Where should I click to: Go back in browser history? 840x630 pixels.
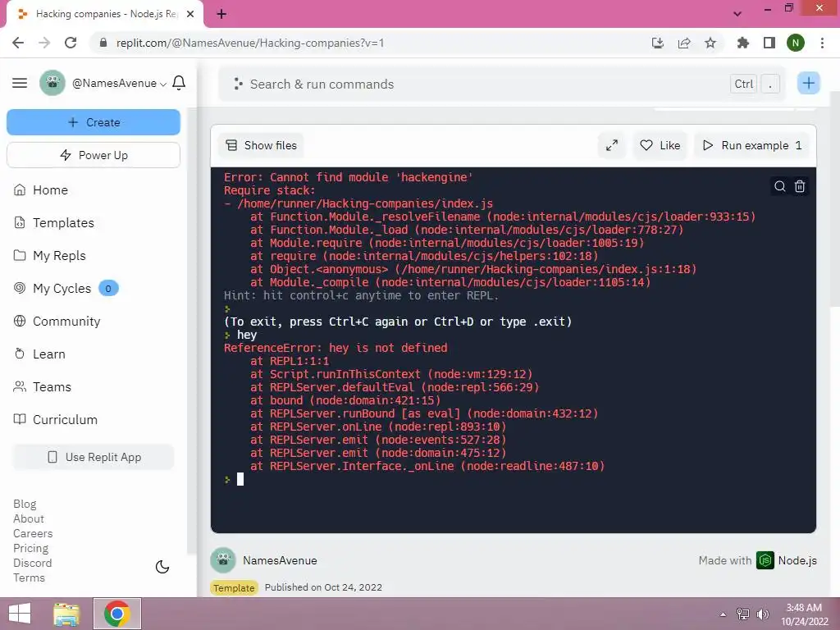18,43
